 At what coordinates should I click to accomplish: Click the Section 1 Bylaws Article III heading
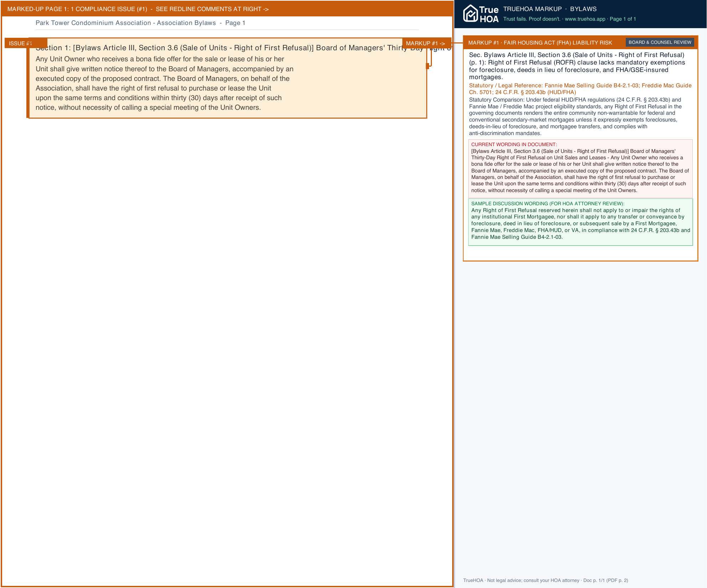[243, 48]
